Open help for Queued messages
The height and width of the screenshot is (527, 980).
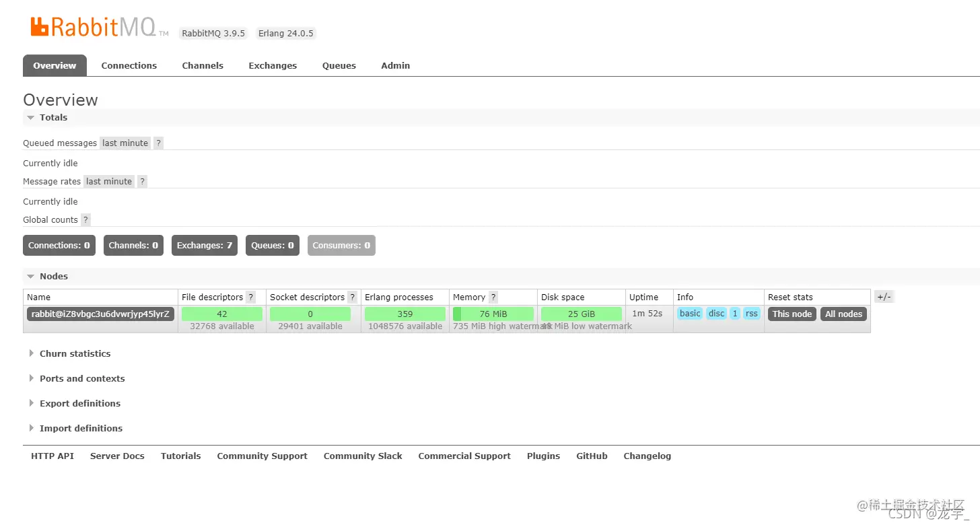click(x=158, y=143)
